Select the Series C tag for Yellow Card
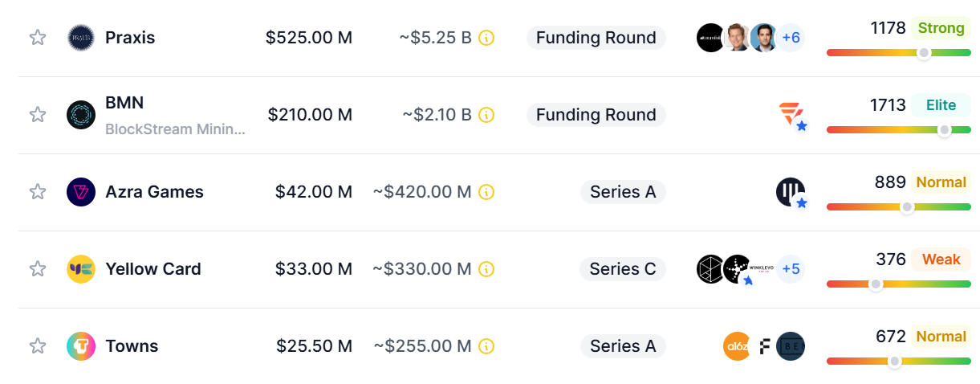Viewport: 980px width, 384px height. pos(623,269)
